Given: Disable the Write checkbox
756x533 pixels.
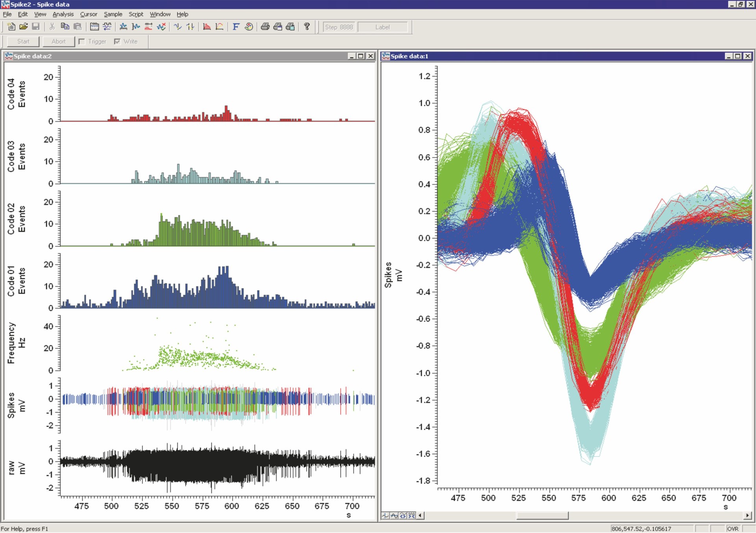Looking at the screenshot, I should [117, 41].
